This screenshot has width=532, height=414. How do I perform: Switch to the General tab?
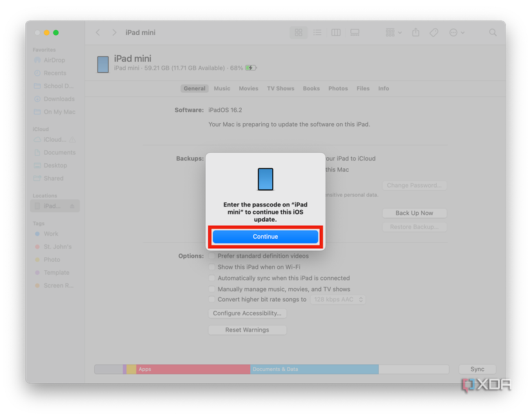coord(194,88)
